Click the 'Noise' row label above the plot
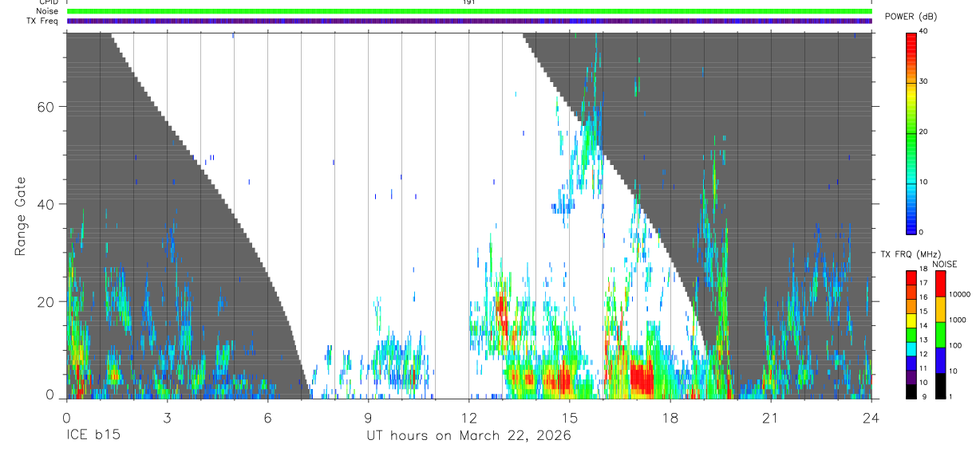The width and height of the screenshot is (980, 452). (x=47, y=11)
